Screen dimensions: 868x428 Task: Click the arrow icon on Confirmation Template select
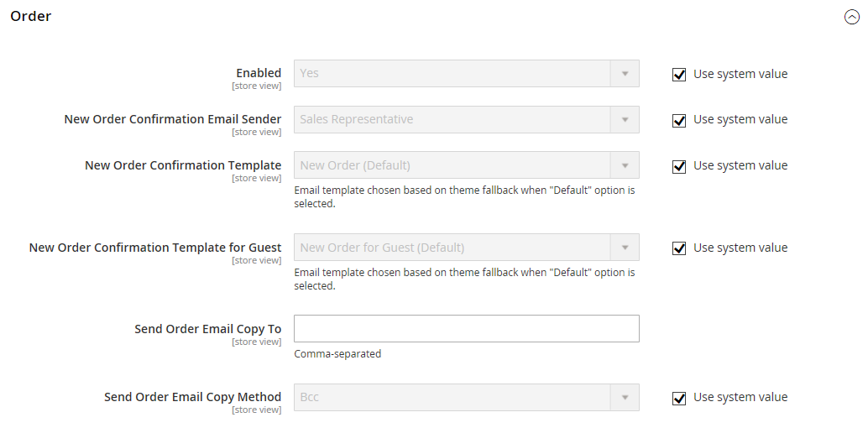coord(625,165)
